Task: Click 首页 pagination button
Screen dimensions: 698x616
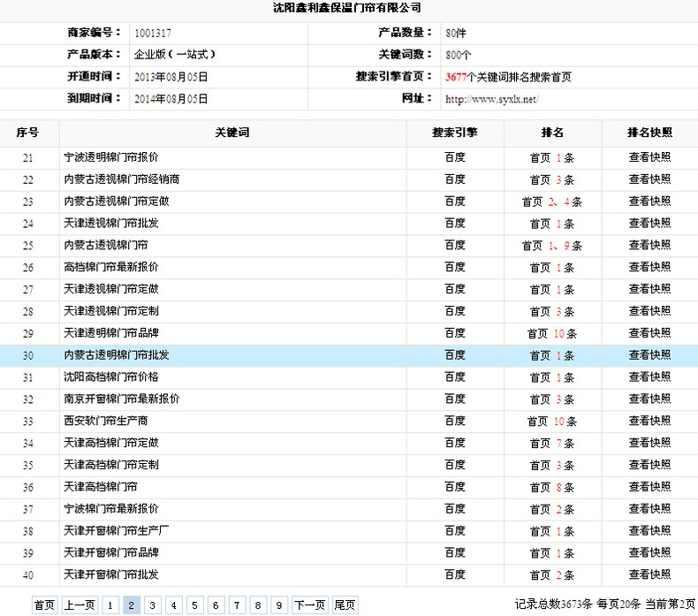Action: click(44, 605)
